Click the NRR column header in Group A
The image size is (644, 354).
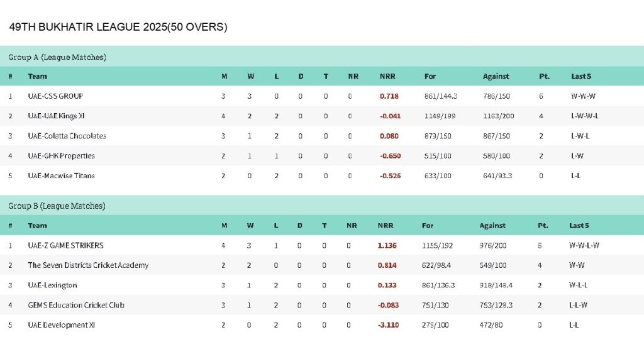click(387, 77)
